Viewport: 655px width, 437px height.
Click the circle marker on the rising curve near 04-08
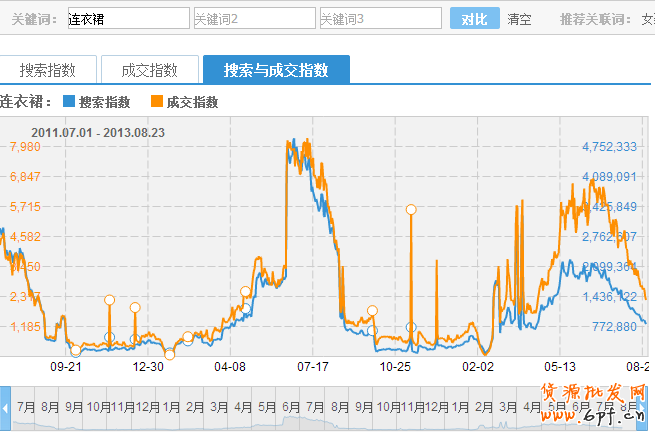point(245,292)
